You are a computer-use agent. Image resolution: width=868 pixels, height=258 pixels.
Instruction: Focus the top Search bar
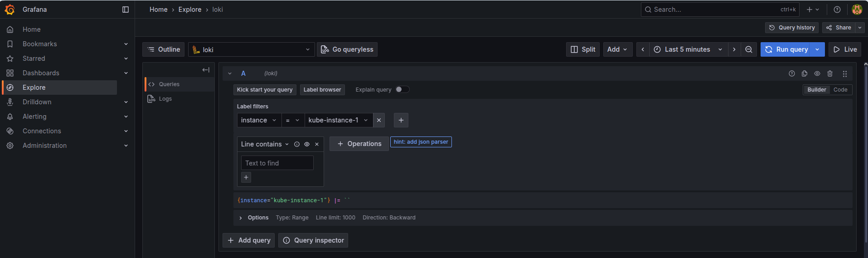point(720,10)
